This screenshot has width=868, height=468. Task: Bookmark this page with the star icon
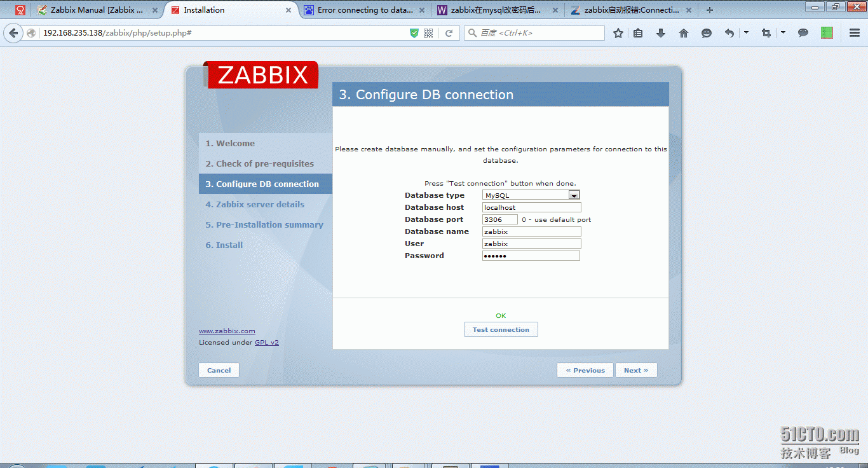(x=618, y=33)
